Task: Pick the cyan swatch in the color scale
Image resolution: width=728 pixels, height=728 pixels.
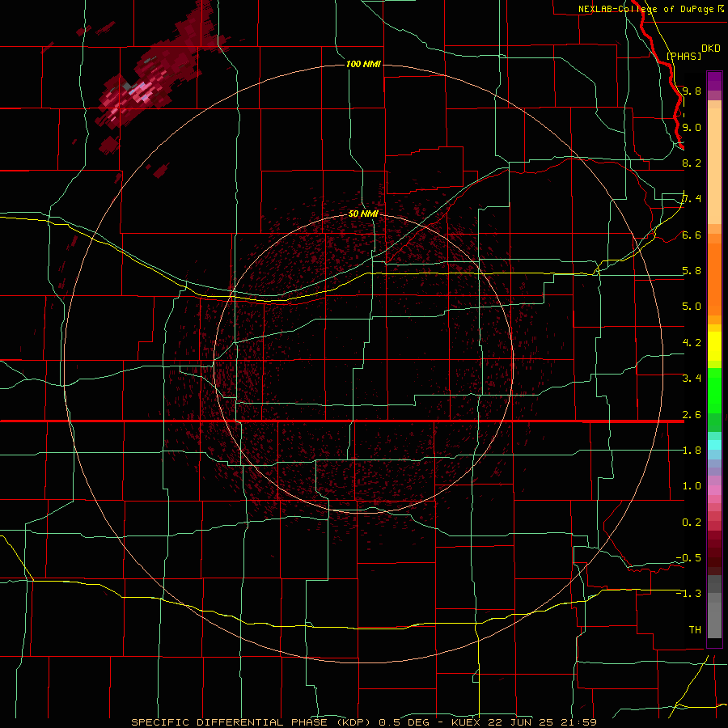Action: 714,445
